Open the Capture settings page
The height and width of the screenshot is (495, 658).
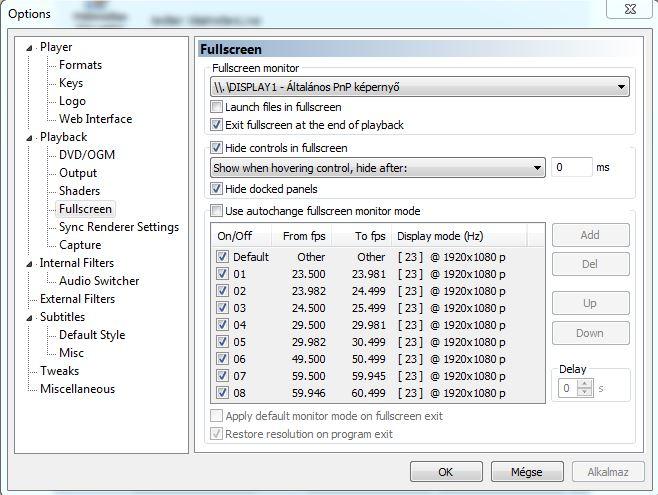pos(80,245)
